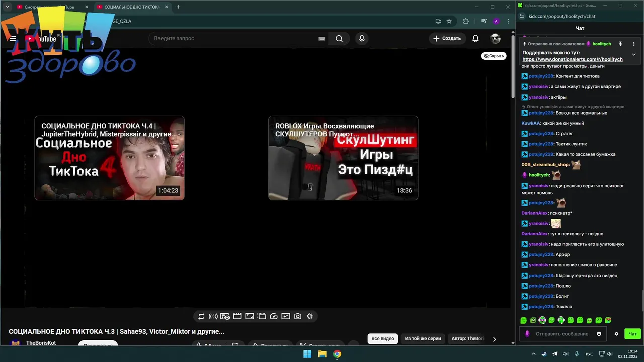The image size is (644, 362).
Task: Select the 'СОЦИАЛЬНОЕ ДНО ТИКТОКА' browser tab
Action: pos(132,7)
